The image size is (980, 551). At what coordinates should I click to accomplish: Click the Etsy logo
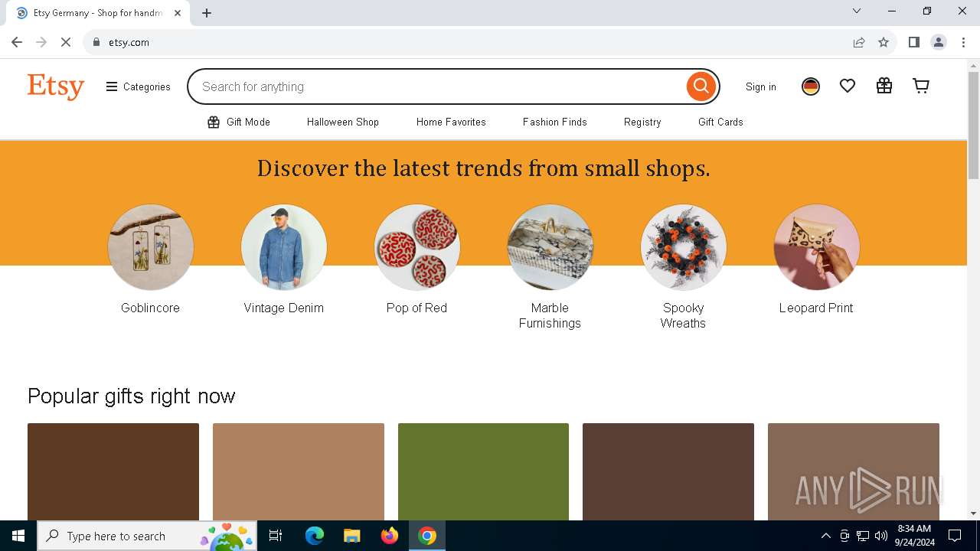pos(56,86)
